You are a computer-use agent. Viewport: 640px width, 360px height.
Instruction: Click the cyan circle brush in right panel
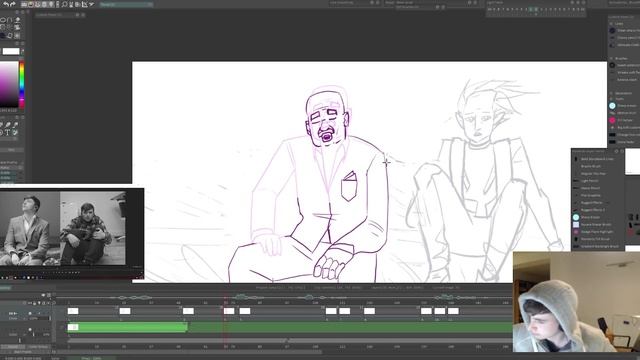(x=612, y=106)
